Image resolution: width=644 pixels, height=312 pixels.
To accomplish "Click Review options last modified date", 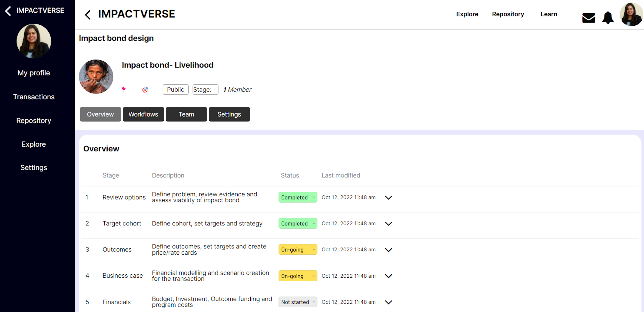I will pos(349,197).
